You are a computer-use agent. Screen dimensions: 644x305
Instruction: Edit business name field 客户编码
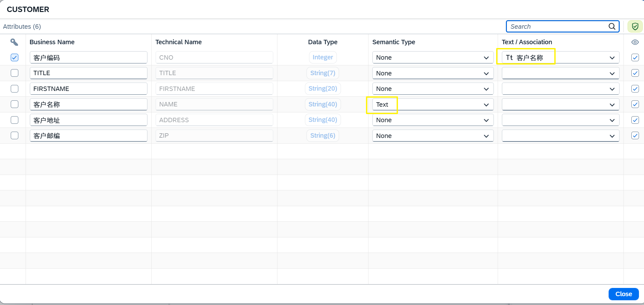click(88, 57)
